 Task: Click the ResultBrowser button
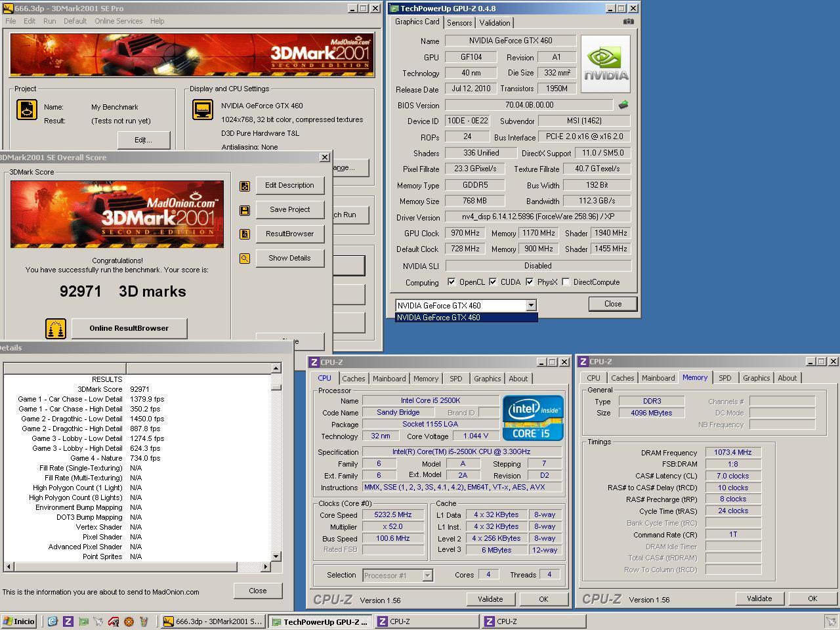[x=289, y=234]
